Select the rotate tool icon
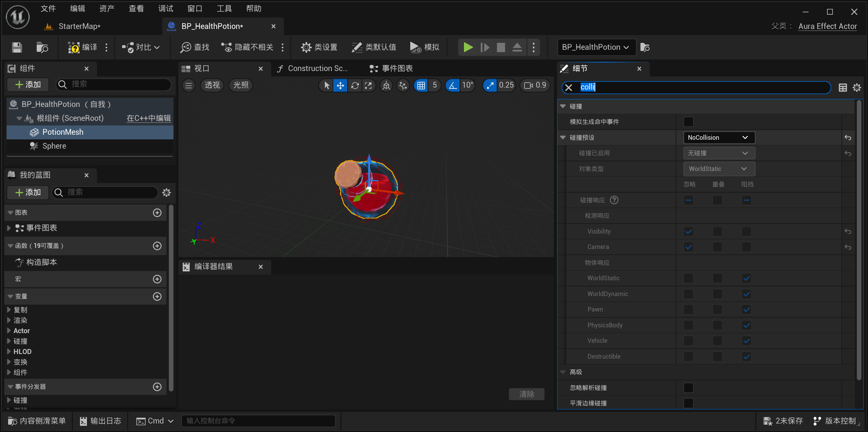This screenshot has width=868, height=432. [355, 85]
